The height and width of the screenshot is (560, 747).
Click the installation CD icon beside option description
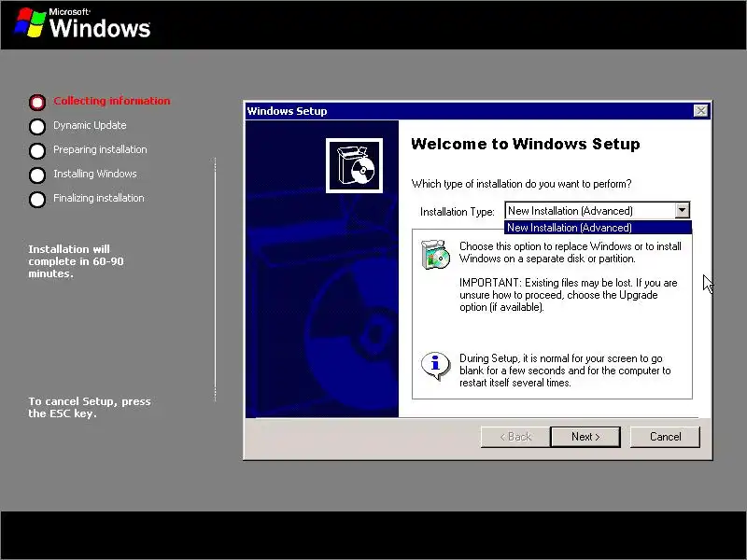click(x=435, y=254)
